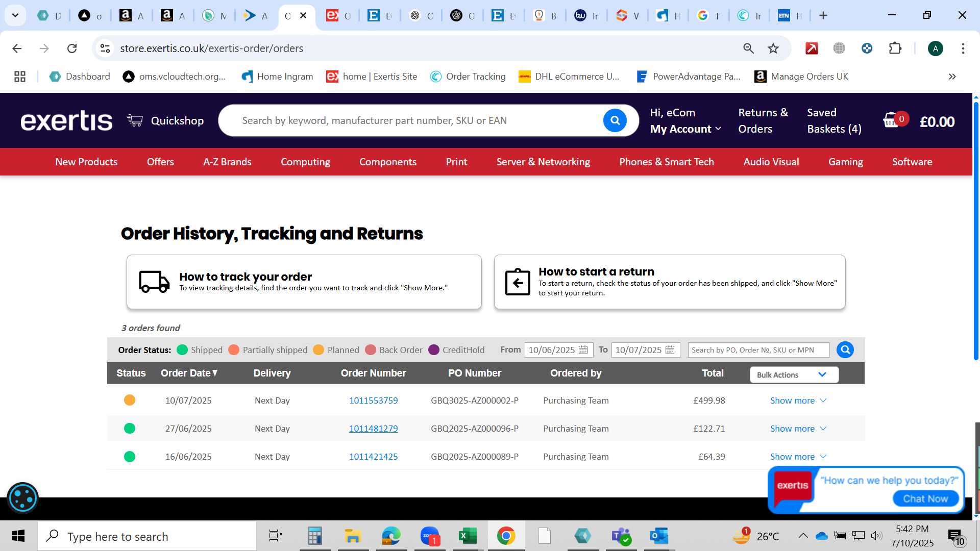Open the To date calendar picker
The image size is (980, 551).
click(670, 350)
